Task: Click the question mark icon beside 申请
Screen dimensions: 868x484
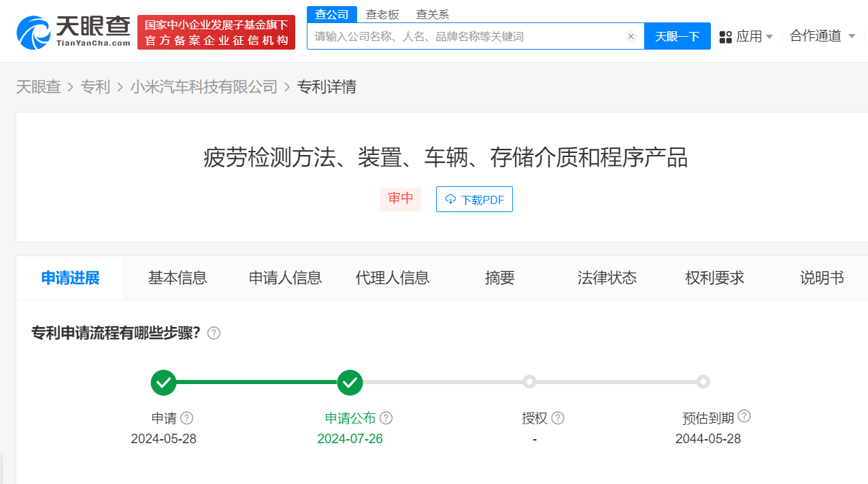Action: (186, 417)
